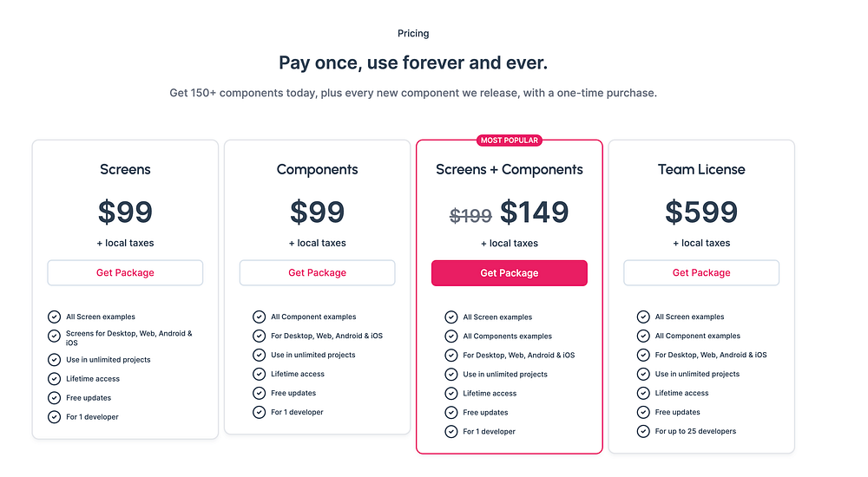Click check icon beside Use in unlimited projects in Team License
The height and width of the screenshot is (477, 868).
(643, 374)
